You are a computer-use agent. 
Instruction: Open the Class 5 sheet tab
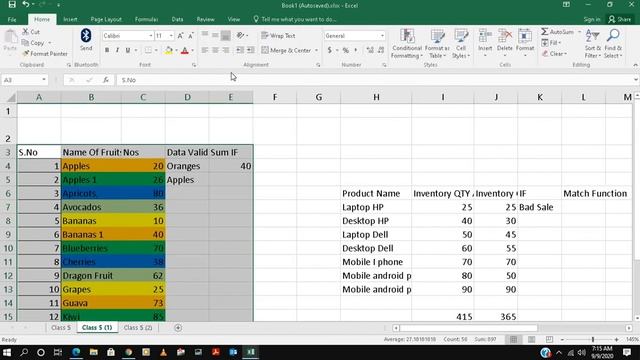pyautogui.click(x=61, y=328)
